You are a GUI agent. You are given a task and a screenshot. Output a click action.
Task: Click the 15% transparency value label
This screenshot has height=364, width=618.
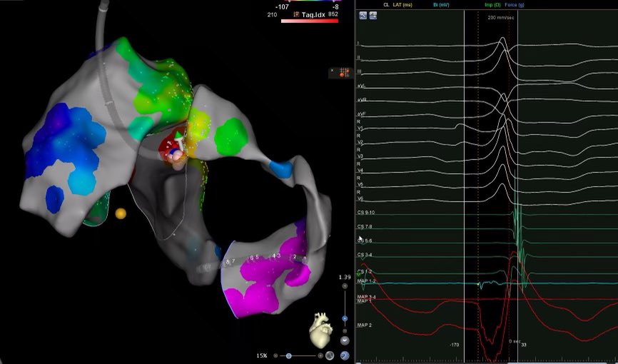pyautogui.click(x=261, y=355)
